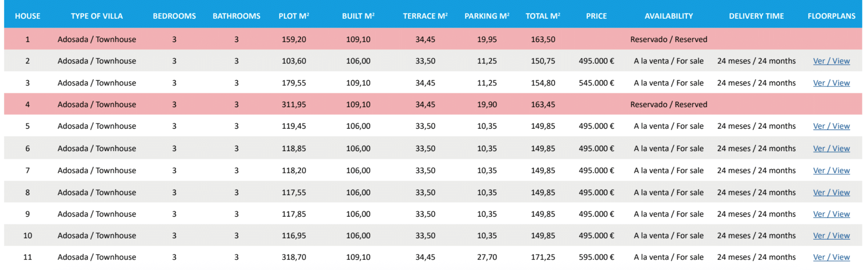The width and height of the screenshot is (868, 270).
Task: Click the 318,70 plot size cell
Action: tap(294, 257)
